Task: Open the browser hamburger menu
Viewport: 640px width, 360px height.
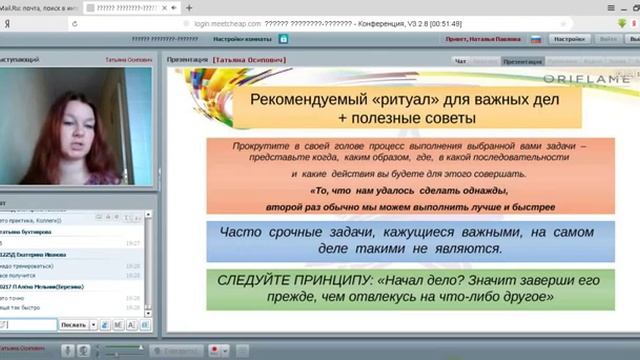Action: click(x=611, y=8)
